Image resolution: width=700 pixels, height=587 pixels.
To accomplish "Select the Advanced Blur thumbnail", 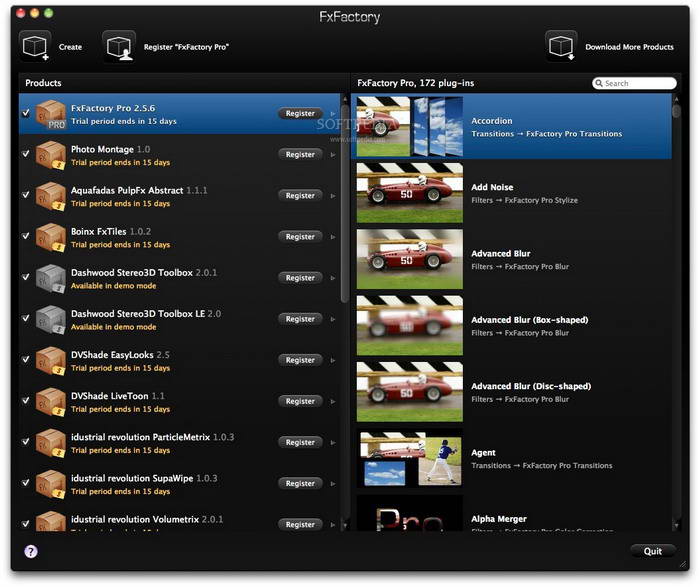I will (x=410, y=259).
